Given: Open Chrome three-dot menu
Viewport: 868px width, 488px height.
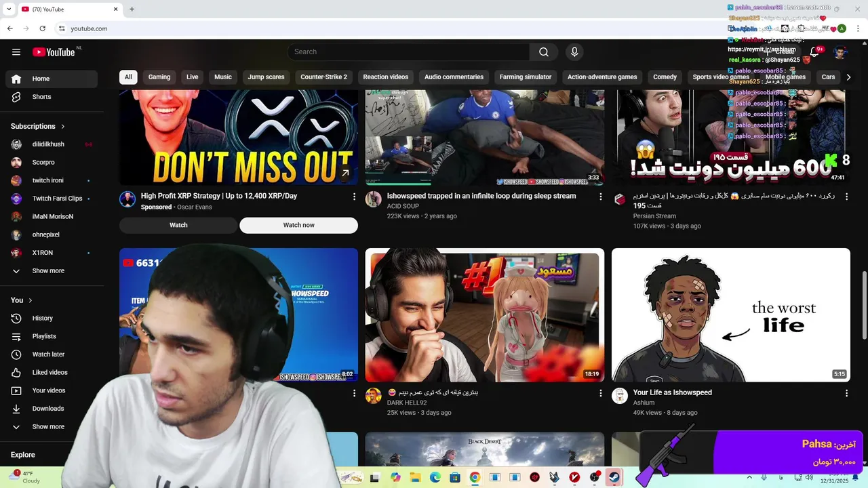Looking at the screenshot, I should pos(858,28).
